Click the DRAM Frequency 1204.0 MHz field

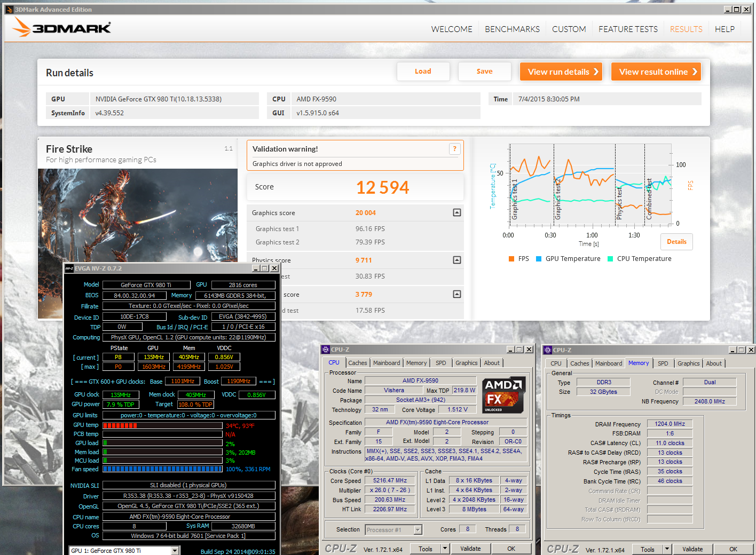pos(670,424)
